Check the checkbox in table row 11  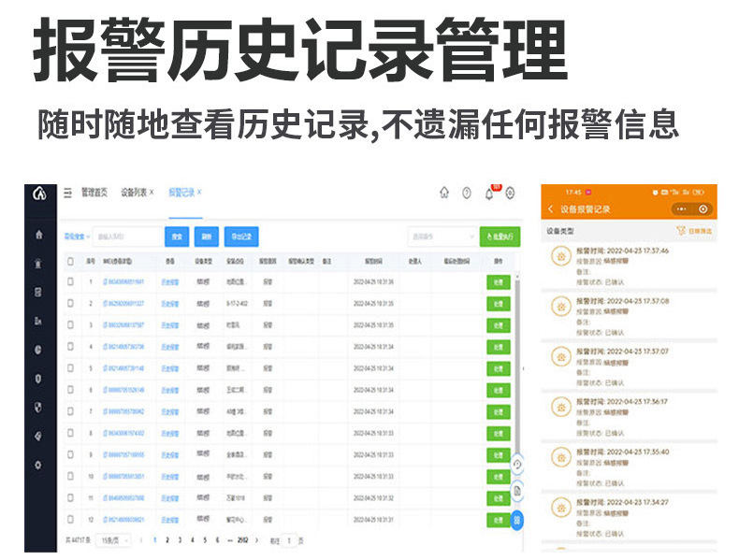pos(70,498)
